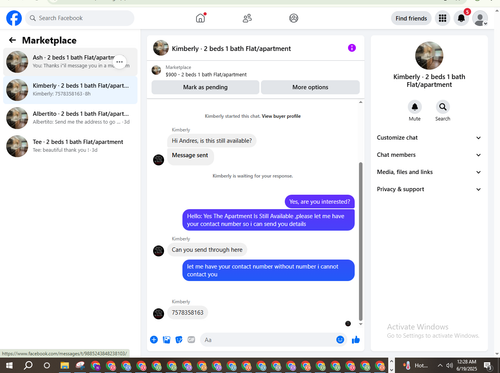Show hidden system tray icons
The width and height of the screenshot is (500, 373).
(x=440, y=366)
